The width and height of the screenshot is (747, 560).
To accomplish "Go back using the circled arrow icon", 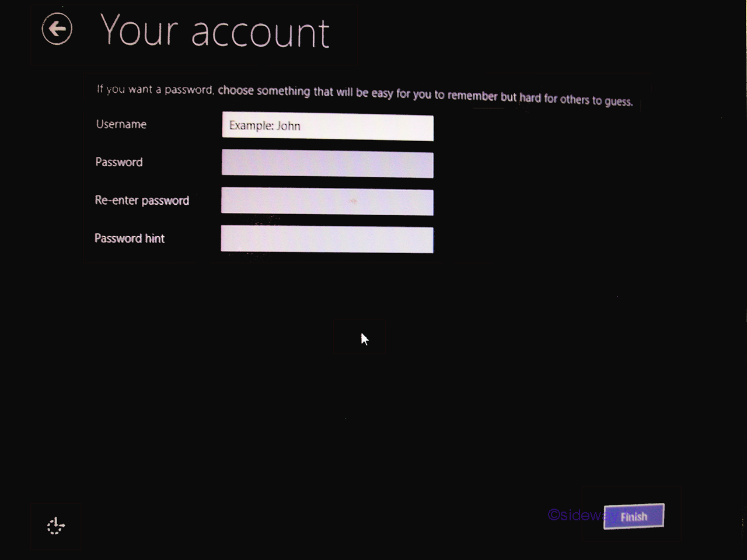I will point(57,29).
